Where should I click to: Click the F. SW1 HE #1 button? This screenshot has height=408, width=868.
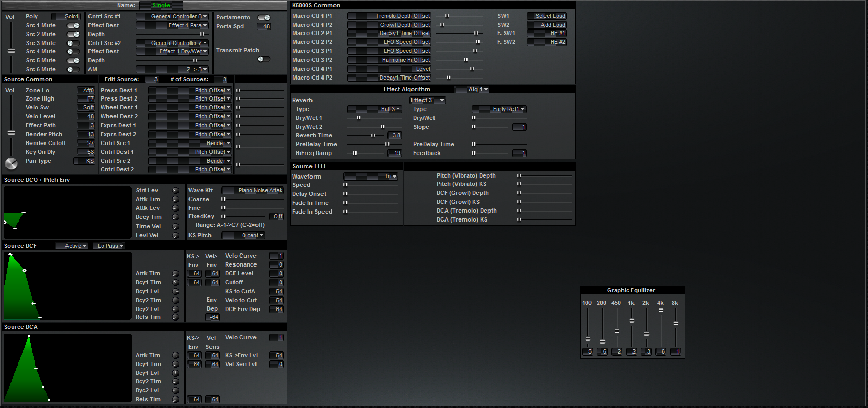coord(547,34)
